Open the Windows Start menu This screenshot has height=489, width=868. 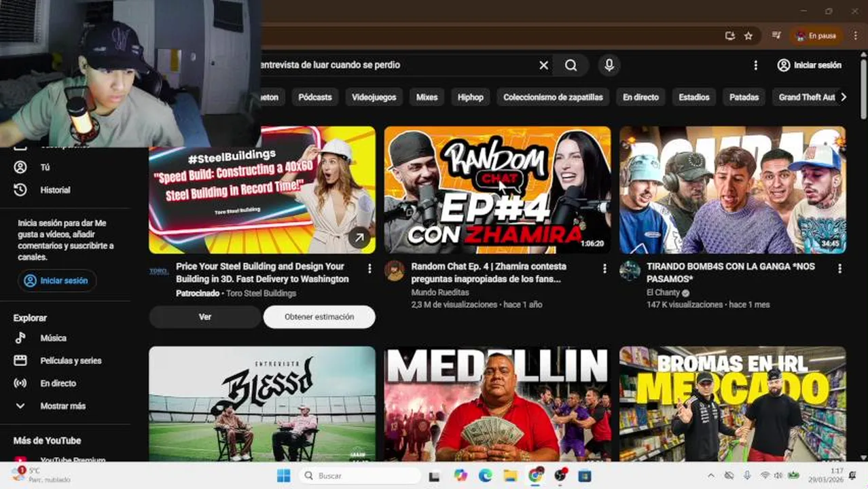point(283,476)
